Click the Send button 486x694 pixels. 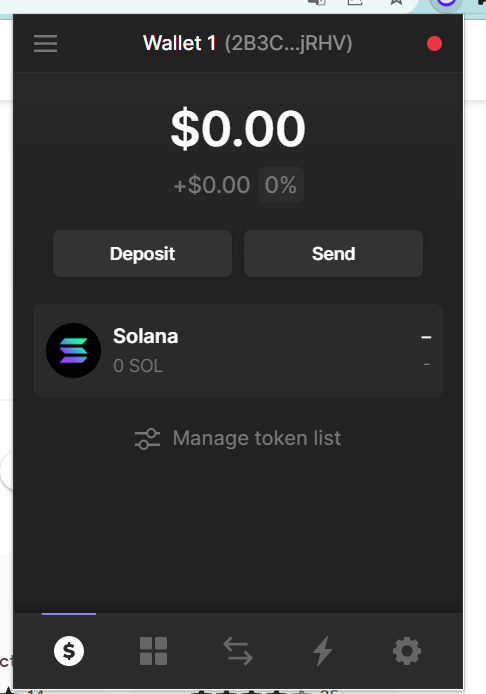pos(333,254)
